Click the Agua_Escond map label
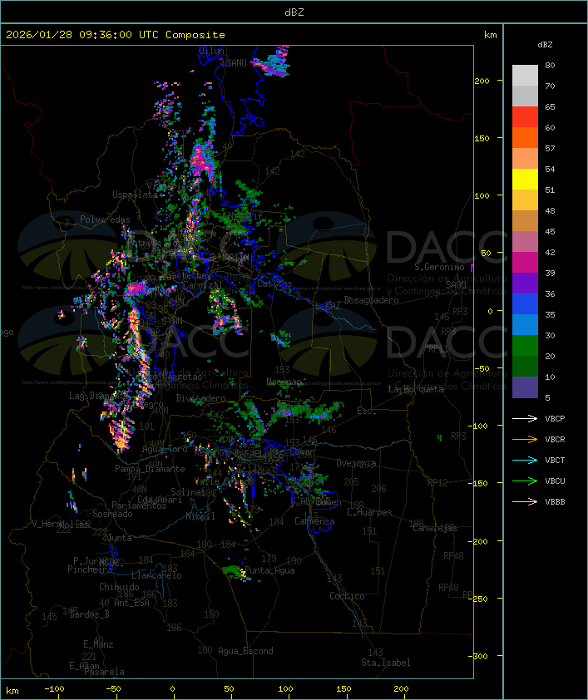This screenshot has height=700, width=588. pos(245,651)
